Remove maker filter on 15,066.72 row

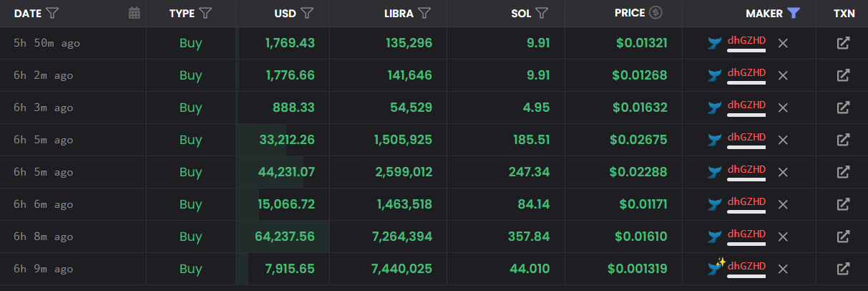click(x=783, y=204)
